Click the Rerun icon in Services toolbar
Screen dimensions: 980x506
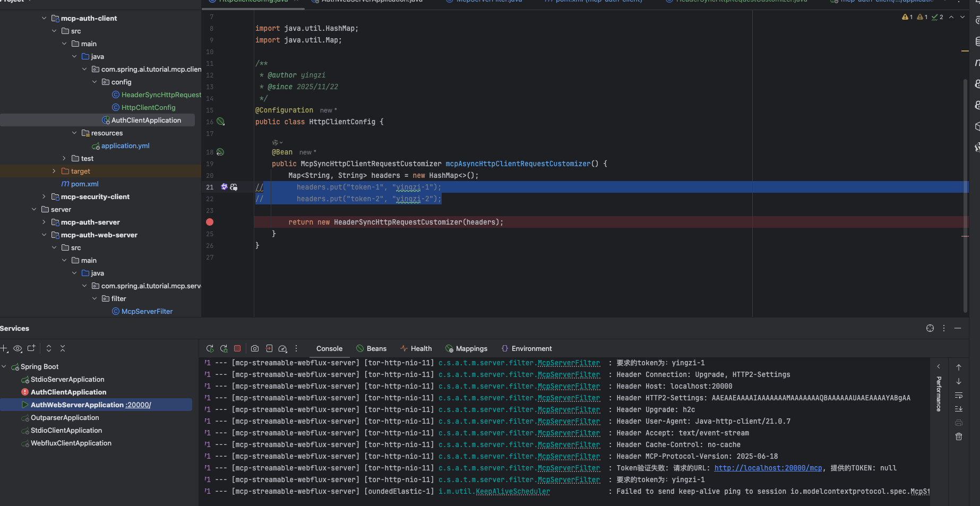pyautogui.click(x=210, y=348)
